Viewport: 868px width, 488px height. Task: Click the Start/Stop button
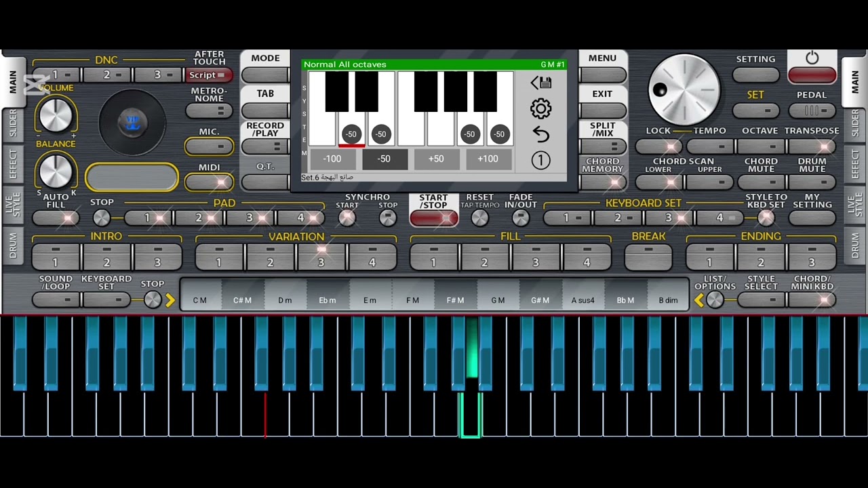point(433,218)
